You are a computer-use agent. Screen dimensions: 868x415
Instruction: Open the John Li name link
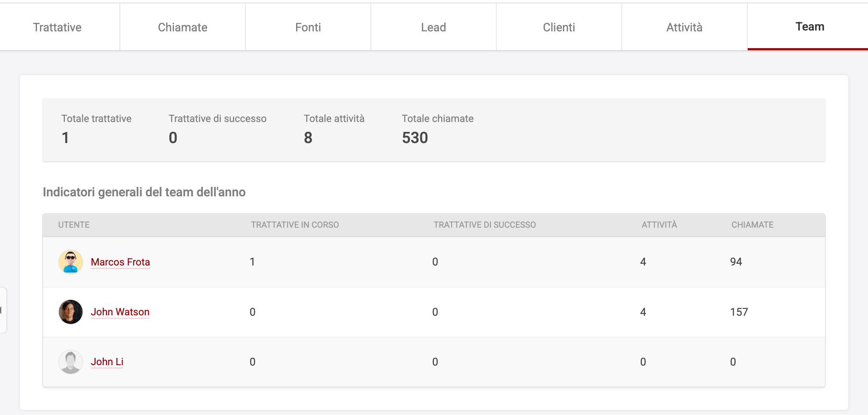[x=107, y=362]
